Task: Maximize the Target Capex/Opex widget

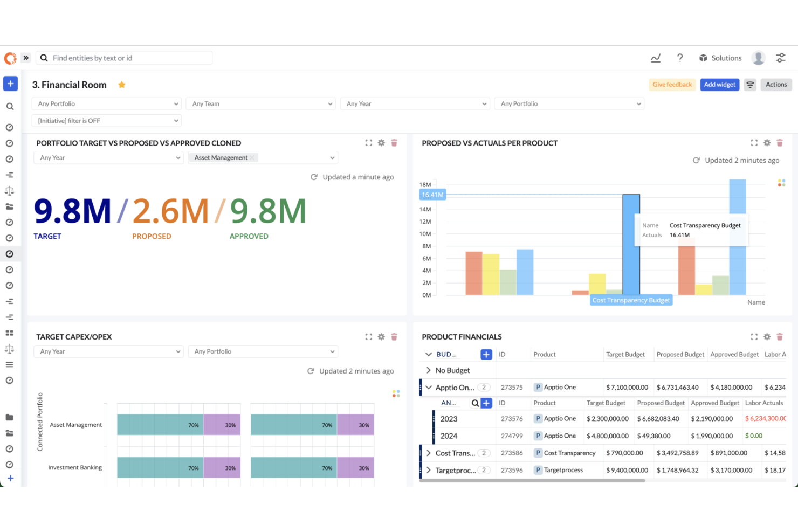Action: 368,337
